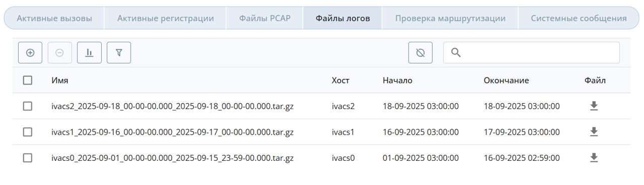Click end time 17-09-2025 03:00:00
Screen dimensions: 644x185
(522, 132)
